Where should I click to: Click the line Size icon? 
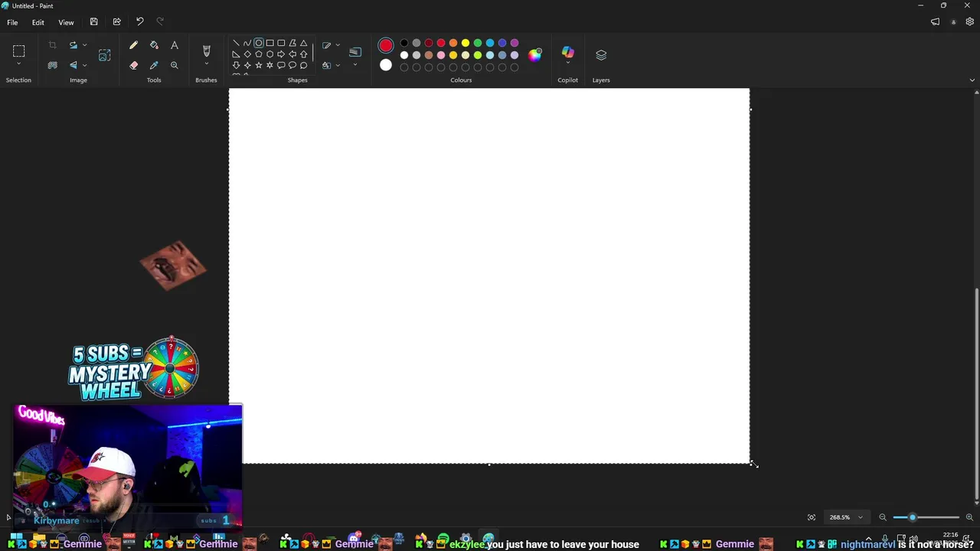click(x=355, y=52)
